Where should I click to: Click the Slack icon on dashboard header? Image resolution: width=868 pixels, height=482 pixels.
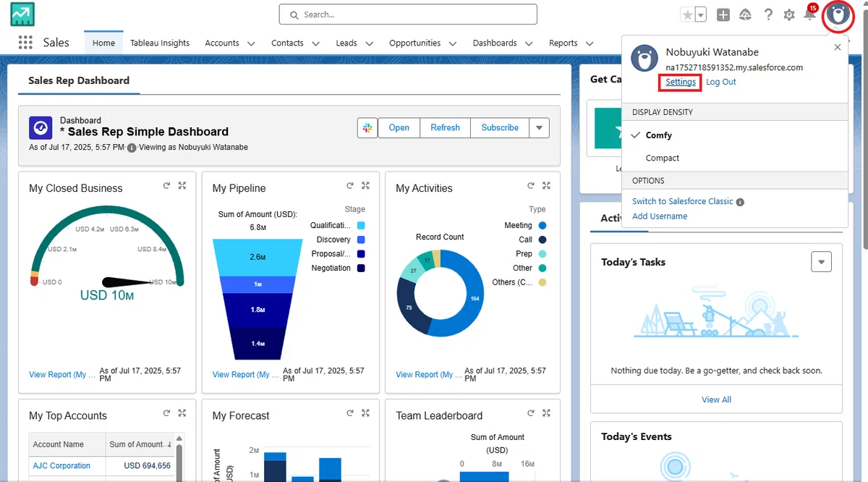367,127
